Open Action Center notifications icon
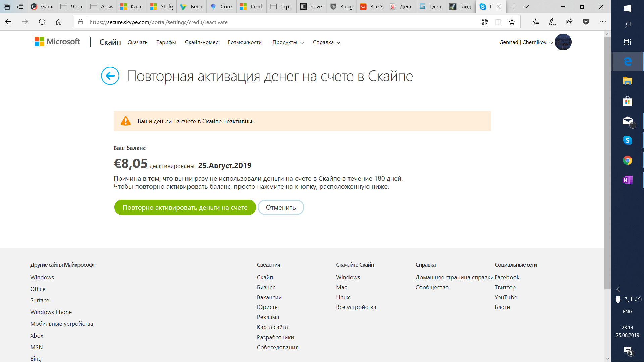The image size is (644, 362). [628, 351]
